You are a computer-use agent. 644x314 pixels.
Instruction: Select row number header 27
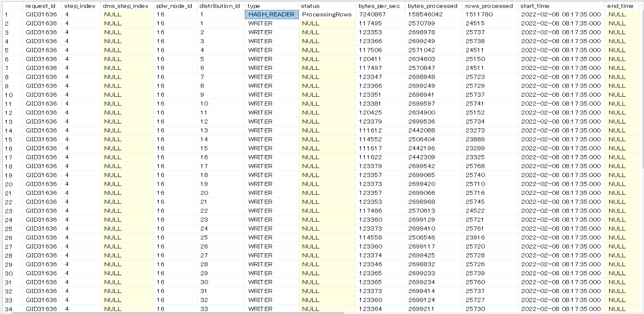pos(11,247)
